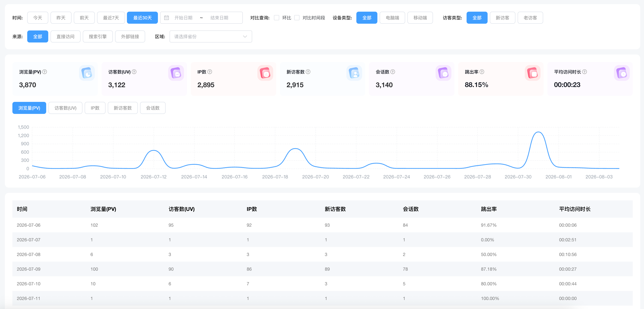Filter source by 外部链接
The width and height of the screenshot is (644, 309).
pyautogui.click(x=130, y=36)
